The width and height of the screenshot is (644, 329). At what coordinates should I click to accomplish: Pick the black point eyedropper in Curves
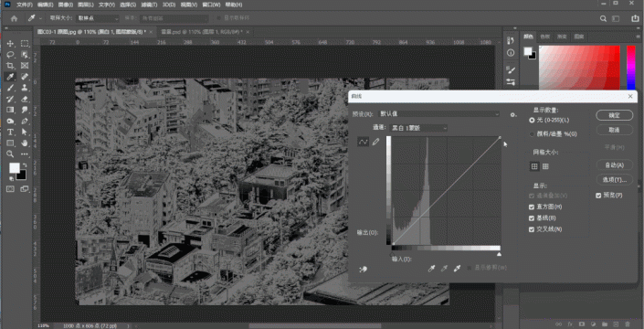pos(431,269)
